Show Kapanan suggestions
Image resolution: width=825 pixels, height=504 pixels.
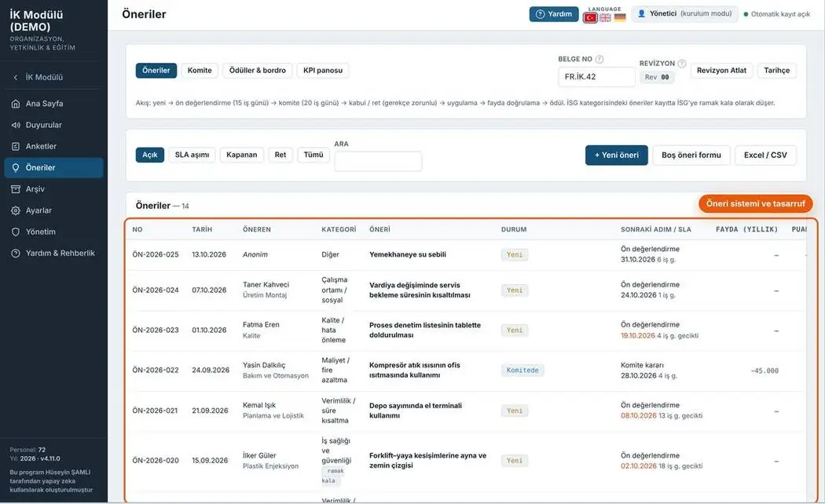click(241, 155)
